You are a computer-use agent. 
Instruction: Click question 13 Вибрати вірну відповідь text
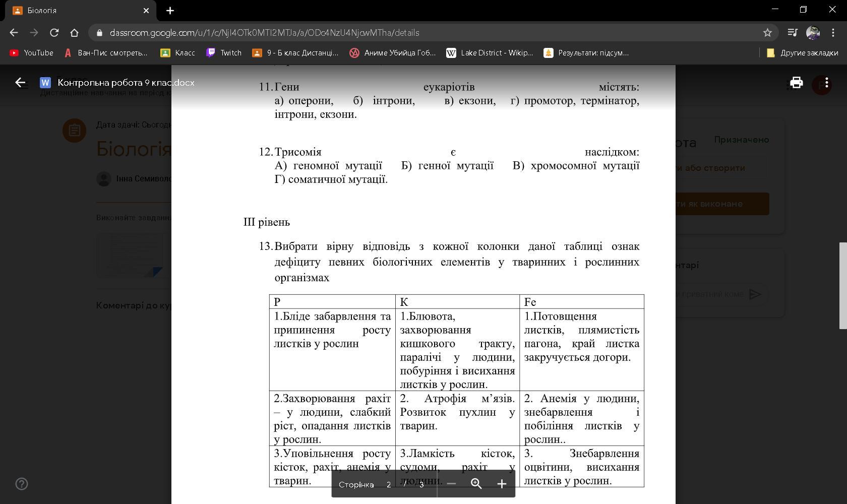(449, 262)
